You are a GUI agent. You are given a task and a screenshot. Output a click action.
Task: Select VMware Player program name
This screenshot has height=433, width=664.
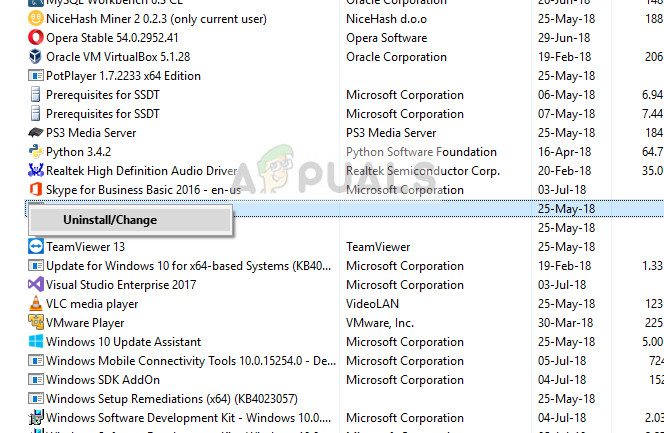pyautogui.click(x=85, y=323)
